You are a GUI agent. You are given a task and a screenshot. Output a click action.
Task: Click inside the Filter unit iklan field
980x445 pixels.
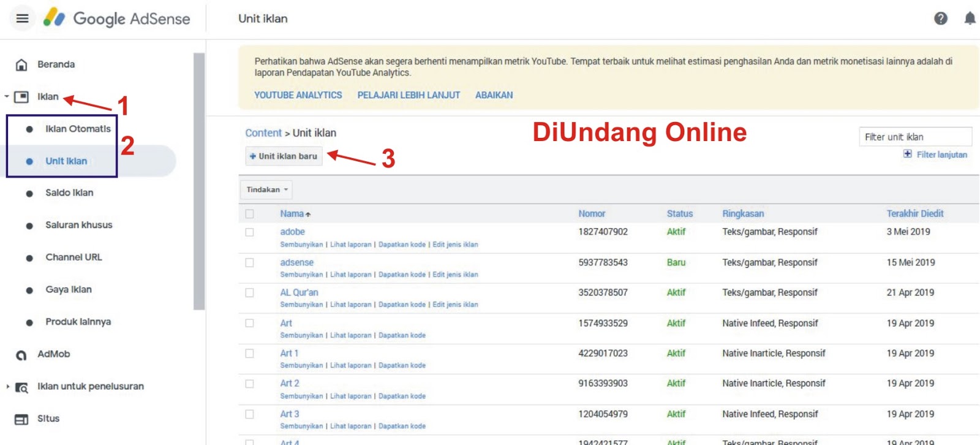coord(916,137)
